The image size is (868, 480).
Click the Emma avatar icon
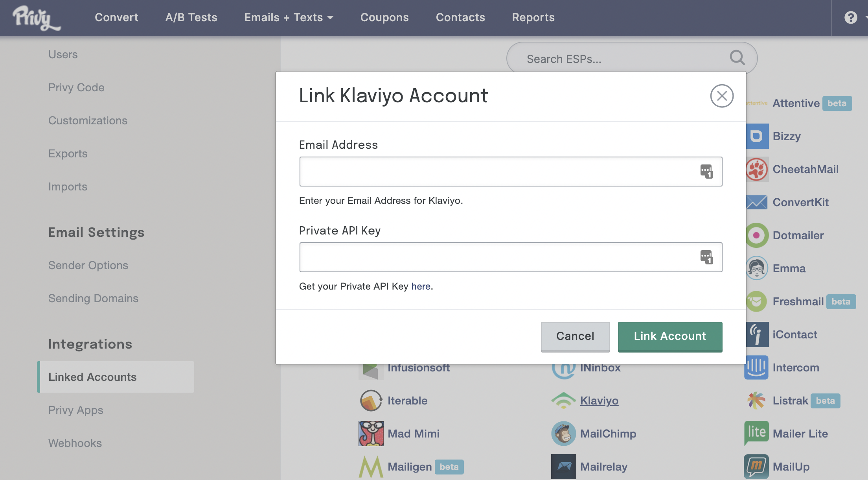[x=757, y=268]
